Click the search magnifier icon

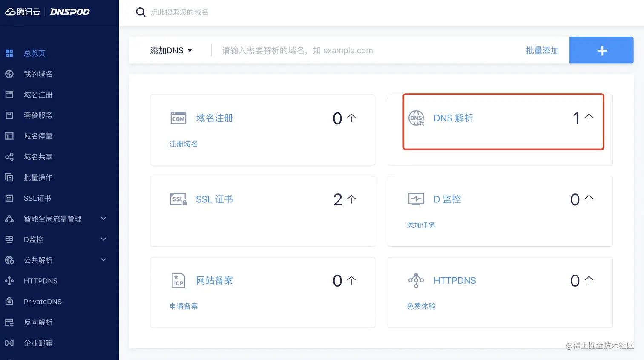point(141,12)
